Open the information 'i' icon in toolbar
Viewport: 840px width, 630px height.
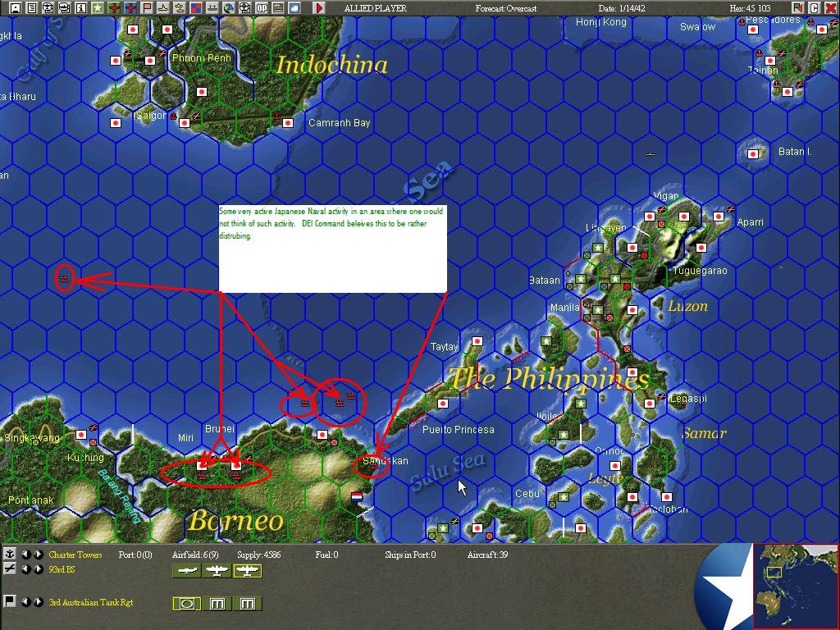pos(81,7)
